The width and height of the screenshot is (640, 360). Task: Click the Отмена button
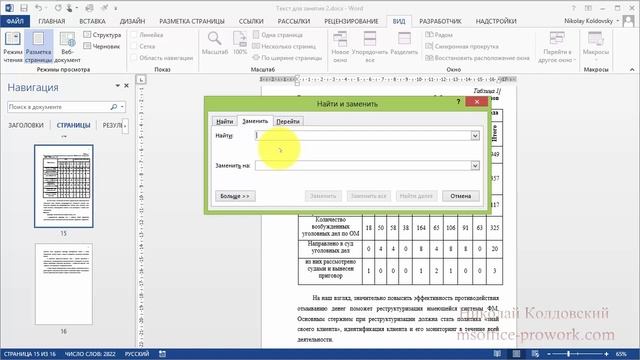(461, 196)
